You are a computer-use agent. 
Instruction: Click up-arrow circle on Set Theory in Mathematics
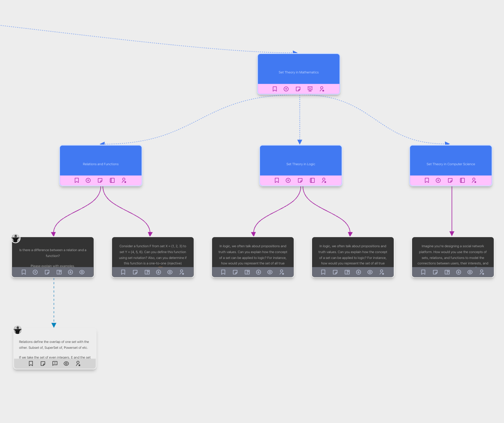pos(286,89)
